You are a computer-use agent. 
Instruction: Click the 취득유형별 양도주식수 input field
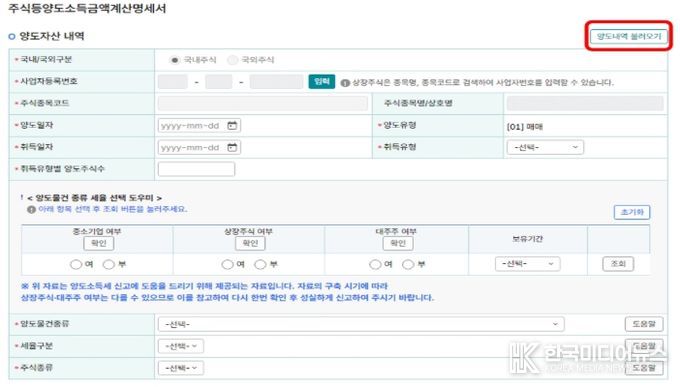pos(196,169)
